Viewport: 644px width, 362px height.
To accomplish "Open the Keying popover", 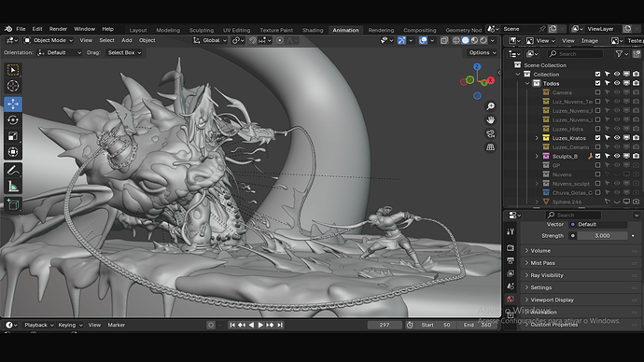I will pyautogui.click(x=70, y=325).
